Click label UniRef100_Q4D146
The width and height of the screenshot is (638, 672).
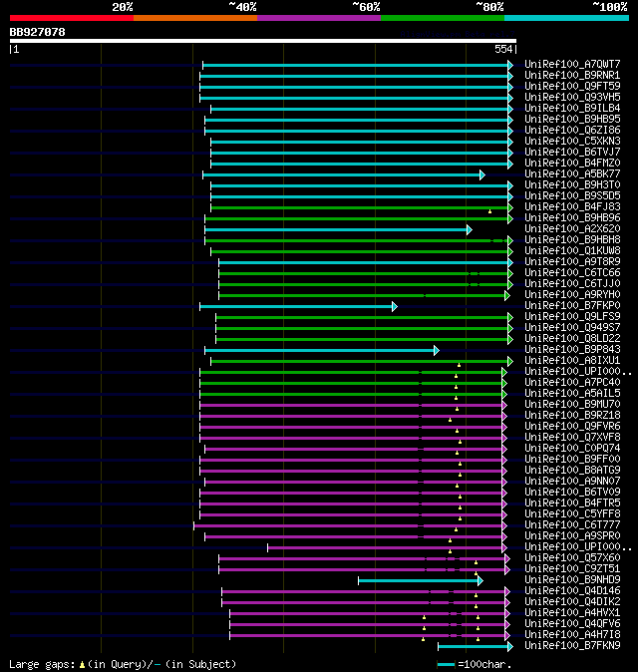[x=572, y=591]
